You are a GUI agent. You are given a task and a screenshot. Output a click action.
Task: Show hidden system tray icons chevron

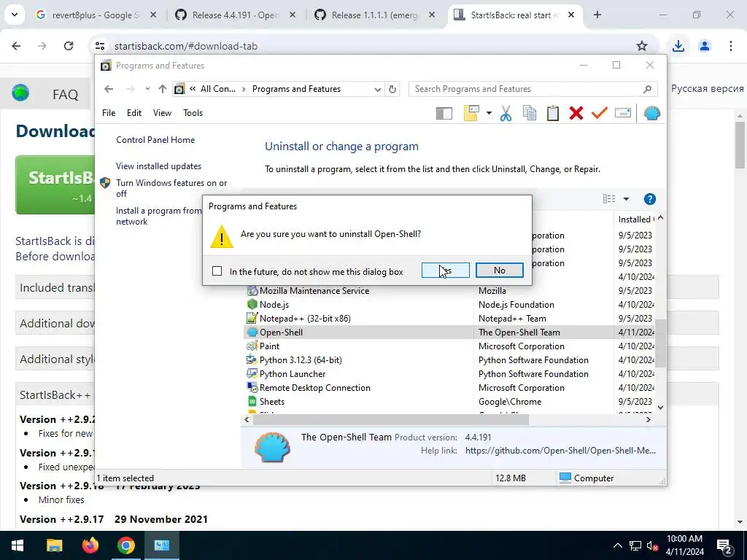click(x=617, y=545)
